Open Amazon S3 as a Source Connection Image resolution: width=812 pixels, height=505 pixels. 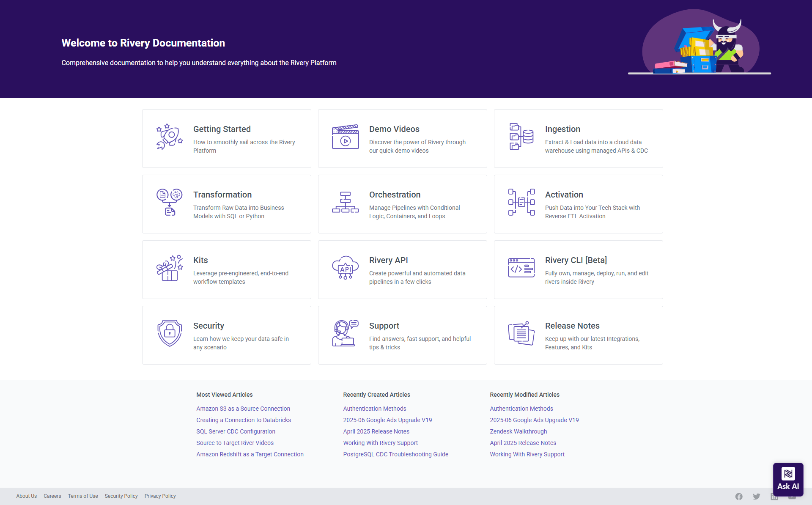tap(243, 409)
